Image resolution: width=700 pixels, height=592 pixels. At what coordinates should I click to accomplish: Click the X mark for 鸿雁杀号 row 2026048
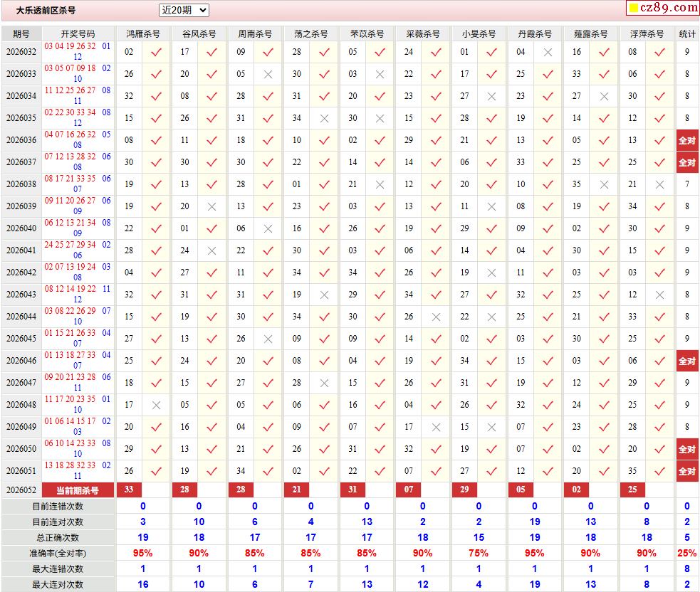tap(156, 405)
